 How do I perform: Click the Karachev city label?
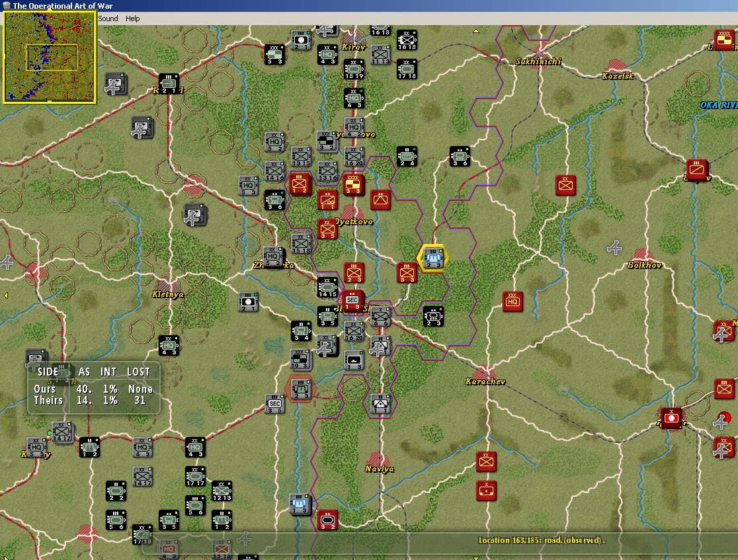[x=485, y=381]
